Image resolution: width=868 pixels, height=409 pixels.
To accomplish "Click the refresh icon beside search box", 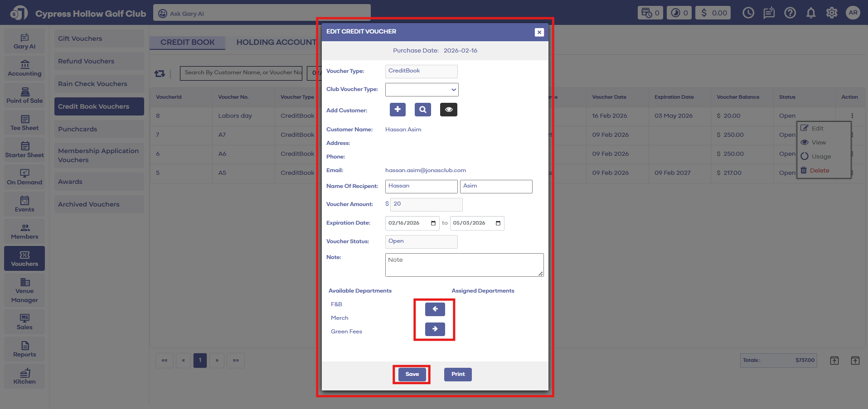I will (160, 73).
